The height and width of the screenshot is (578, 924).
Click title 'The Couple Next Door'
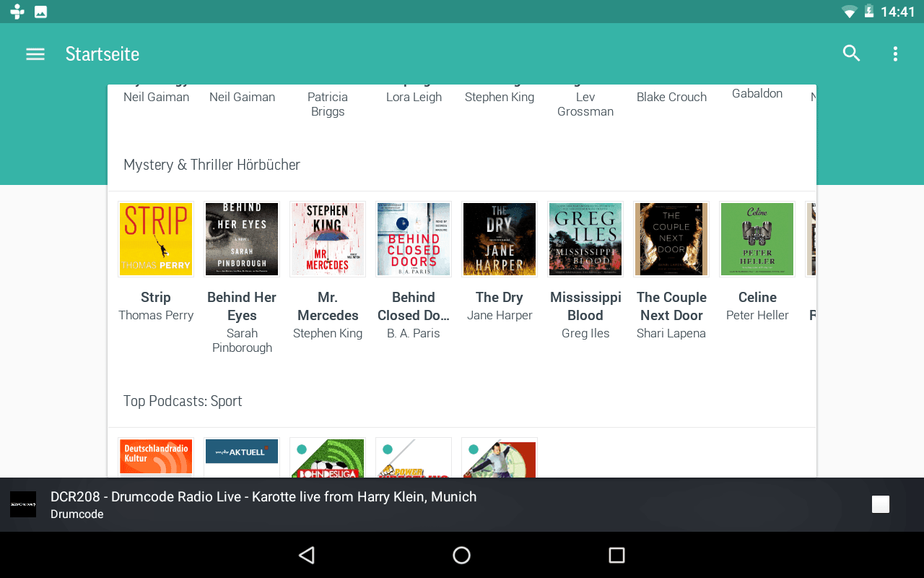pyautogui.click(x=671, y=306)
